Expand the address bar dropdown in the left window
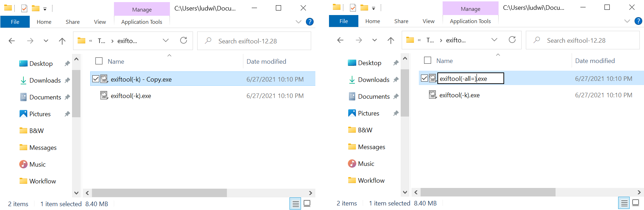This screenshot has width=644, height=210. (x=166, y=41)
